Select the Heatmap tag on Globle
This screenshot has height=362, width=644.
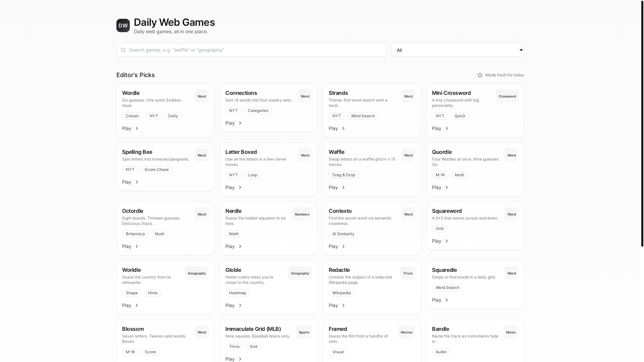pyautogui.click(x=237, y=293)
